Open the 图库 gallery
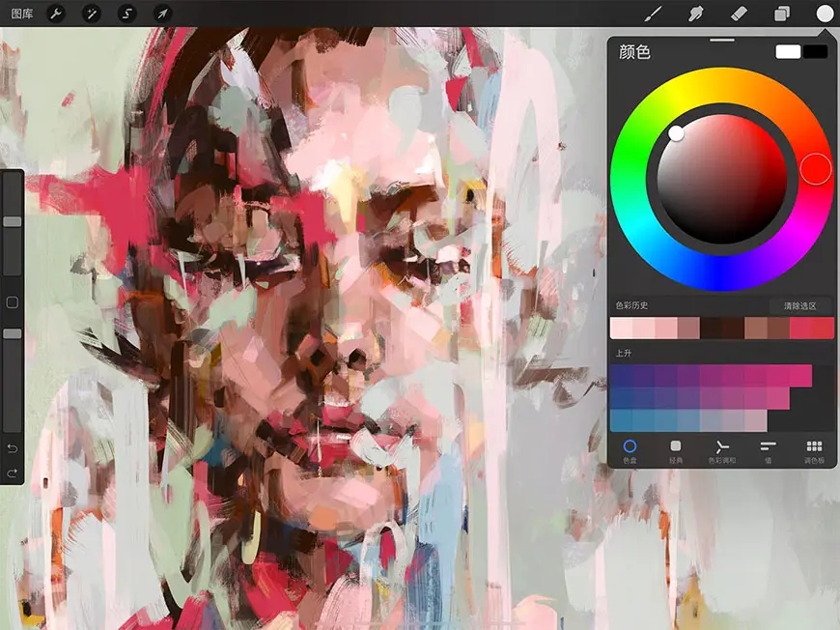Image resolution: width=840 pixels, height=630 pixels. [x=22, y=14]
